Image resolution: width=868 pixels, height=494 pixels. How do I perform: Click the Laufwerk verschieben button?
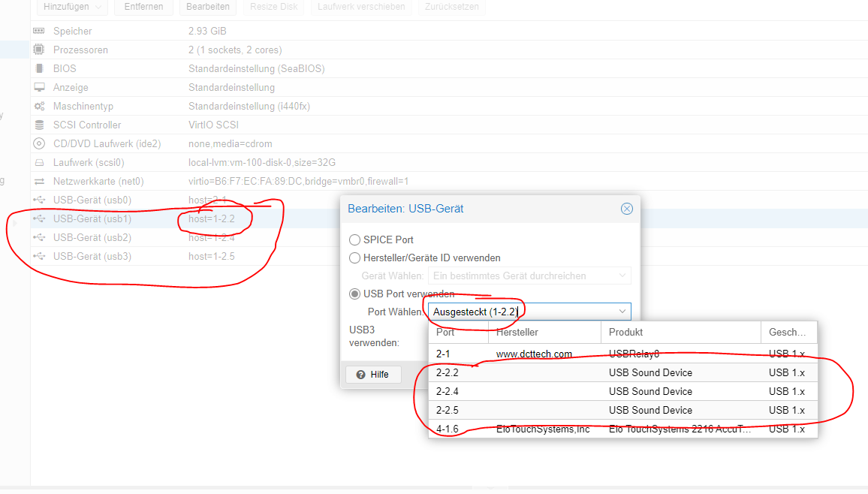(x=361, y=7)
